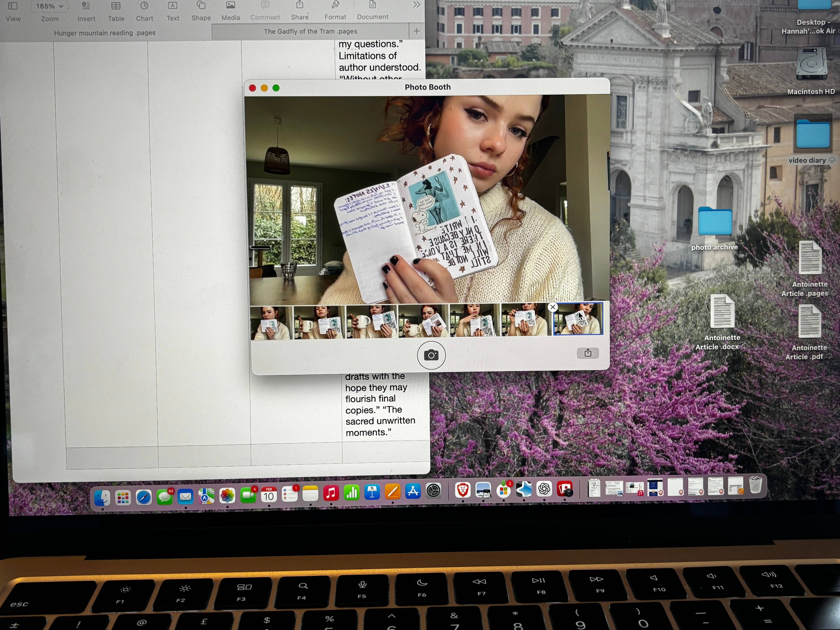840x630 pixels.
Task: Open Messages with 93 unread badge
Action: (x=165, y=497)
